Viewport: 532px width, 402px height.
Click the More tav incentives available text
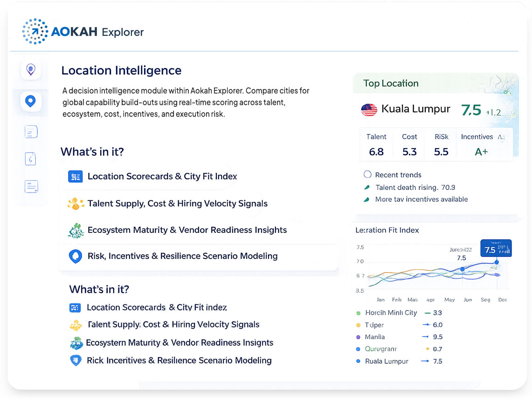pyautogui.click(x=421, y=199)
